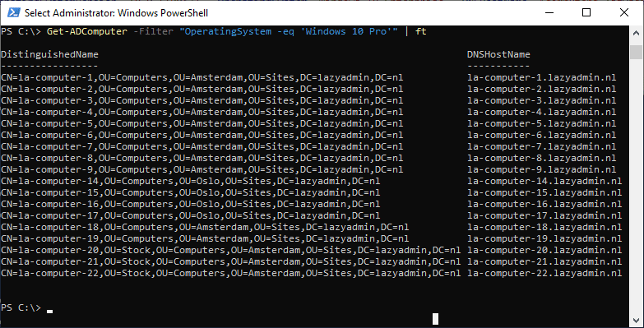Click the vertical scrollbar thumb
This screenshot has width=644, height=328.
click(637, 52)
